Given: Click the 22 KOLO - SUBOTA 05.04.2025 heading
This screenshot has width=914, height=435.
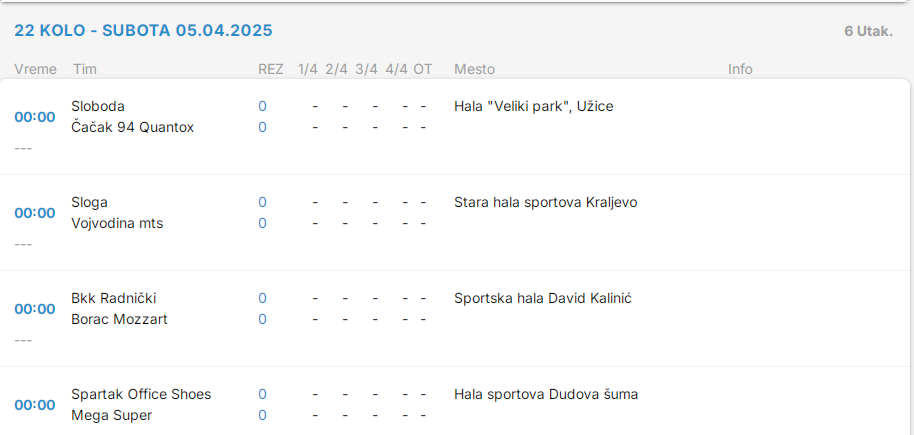Looking at the screenshot, I should [x=143, y=30].
